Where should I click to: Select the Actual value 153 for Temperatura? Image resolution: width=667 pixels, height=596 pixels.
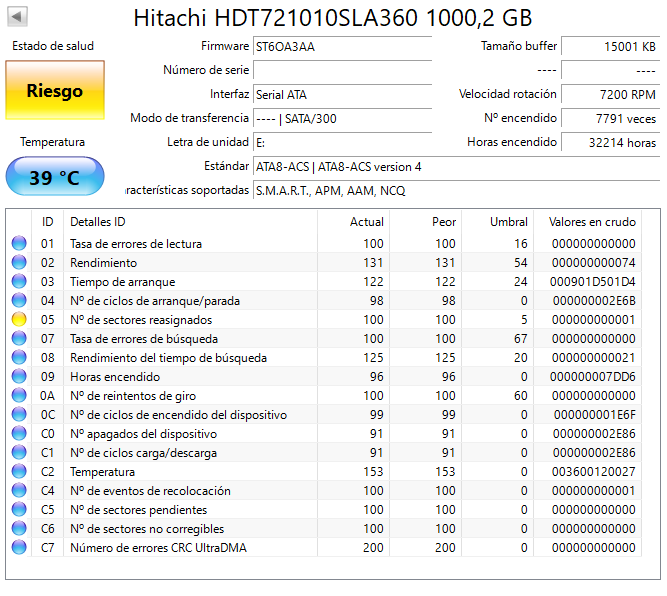(373, 472)
